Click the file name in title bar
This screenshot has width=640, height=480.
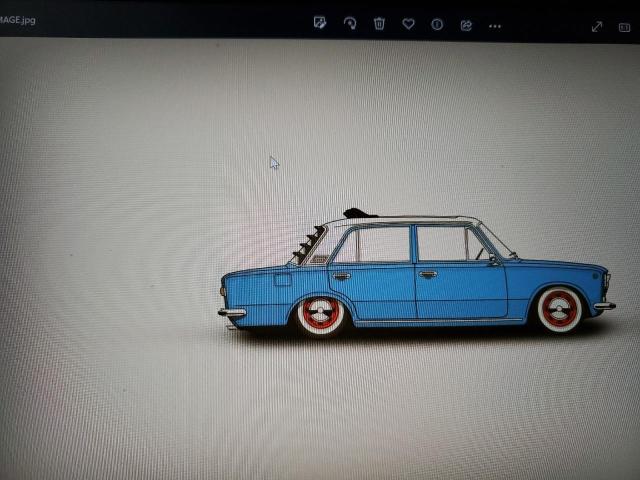(18, 20)
